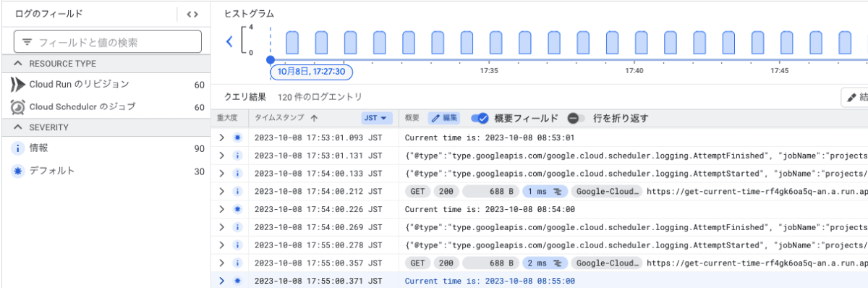Image resolution: width=868 pixels, height=288 pixels.
Task: Expand the 17:55:00.278 log entry
Action: (x=222, y=245)
